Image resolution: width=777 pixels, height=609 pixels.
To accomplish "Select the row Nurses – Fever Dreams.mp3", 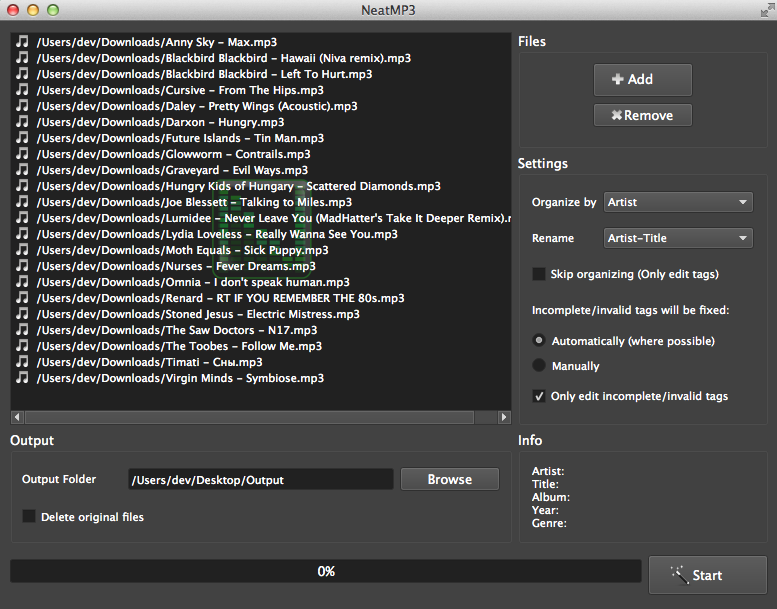I will (x=261, y=266).
